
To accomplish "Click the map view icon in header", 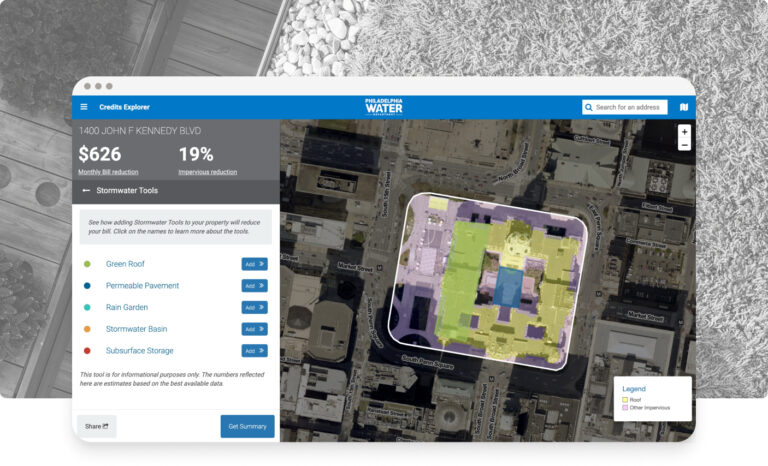I will [684, 107].
